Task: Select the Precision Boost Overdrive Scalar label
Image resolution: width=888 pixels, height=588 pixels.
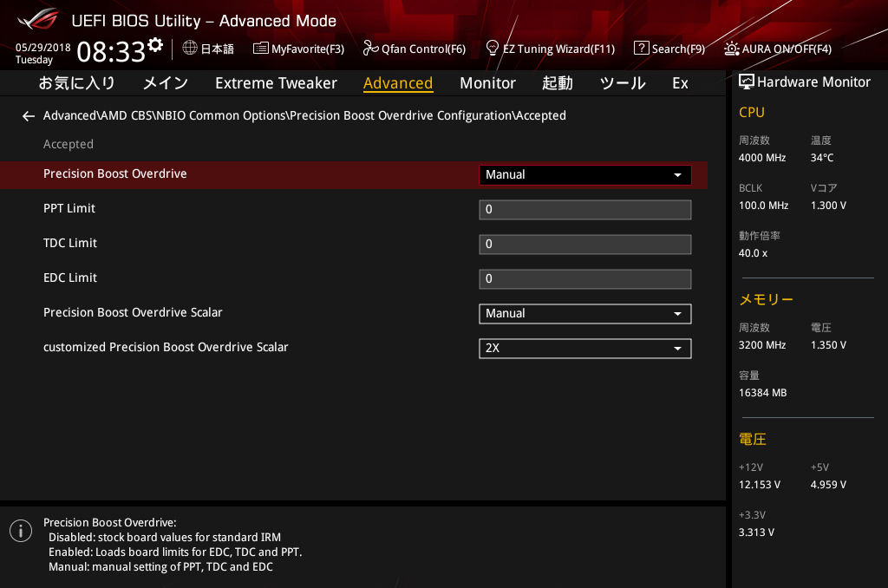Action: (x=133, y=312)
